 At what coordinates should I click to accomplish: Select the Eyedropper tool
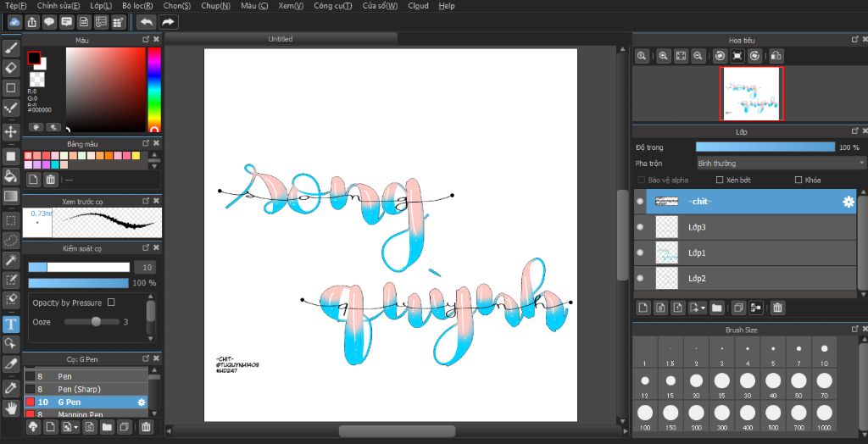pyautogui.click(x=10, y=388)
